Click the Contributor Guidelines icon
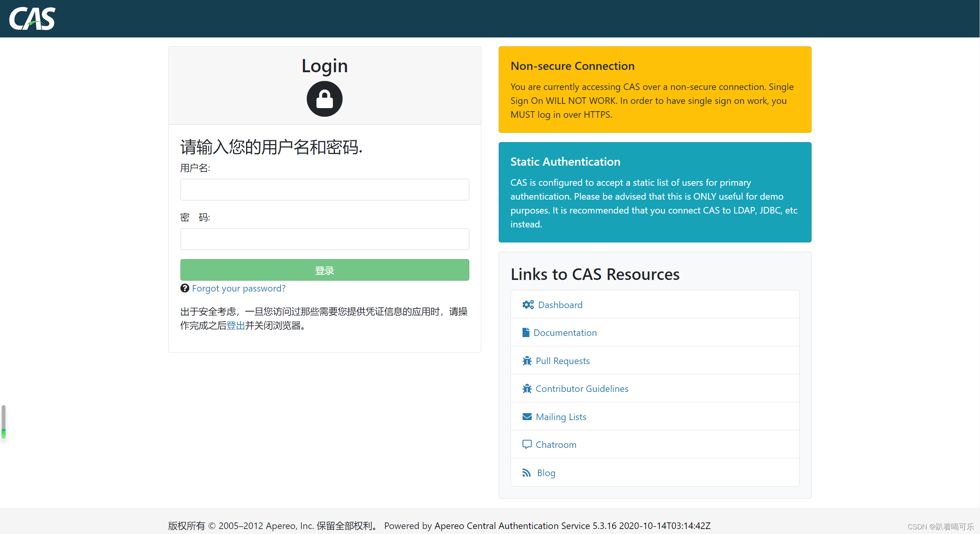 coord(526,388)
